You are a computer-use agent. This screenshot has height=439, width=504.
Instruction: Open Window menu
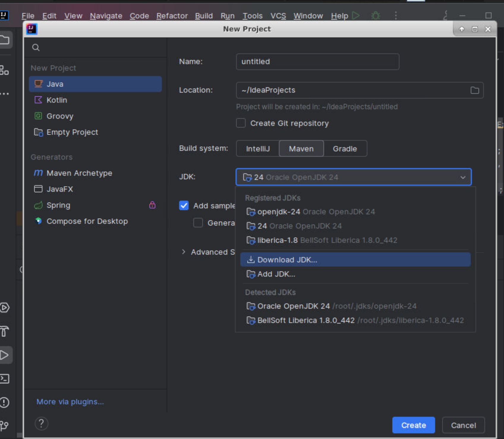[308, 16]
